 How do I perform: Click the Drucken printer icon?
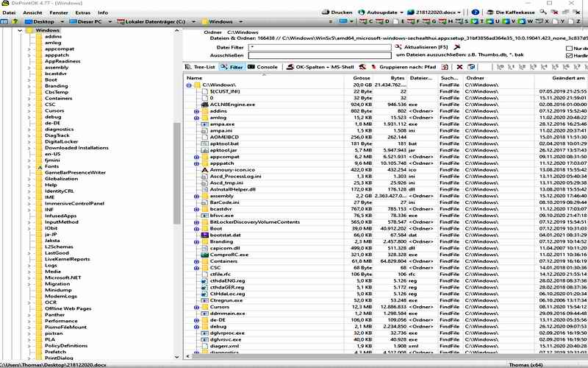[x=324, y=13]
